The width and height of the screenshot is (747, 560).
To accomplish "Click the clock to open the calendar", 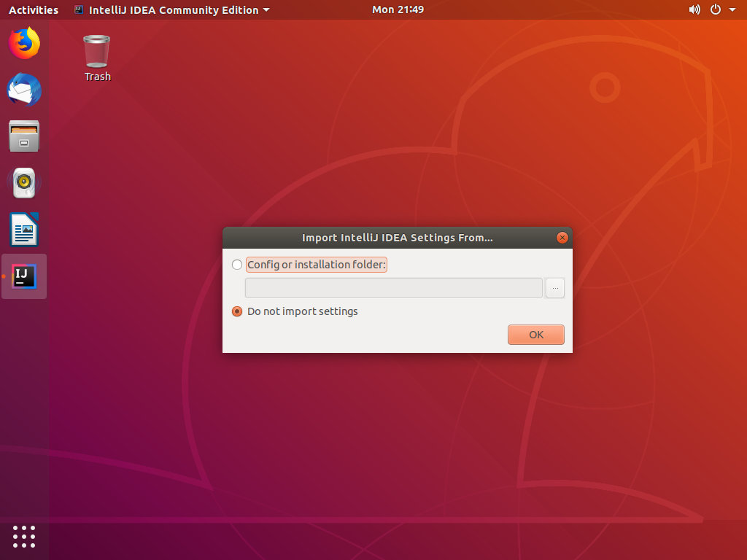I will 398,9.
